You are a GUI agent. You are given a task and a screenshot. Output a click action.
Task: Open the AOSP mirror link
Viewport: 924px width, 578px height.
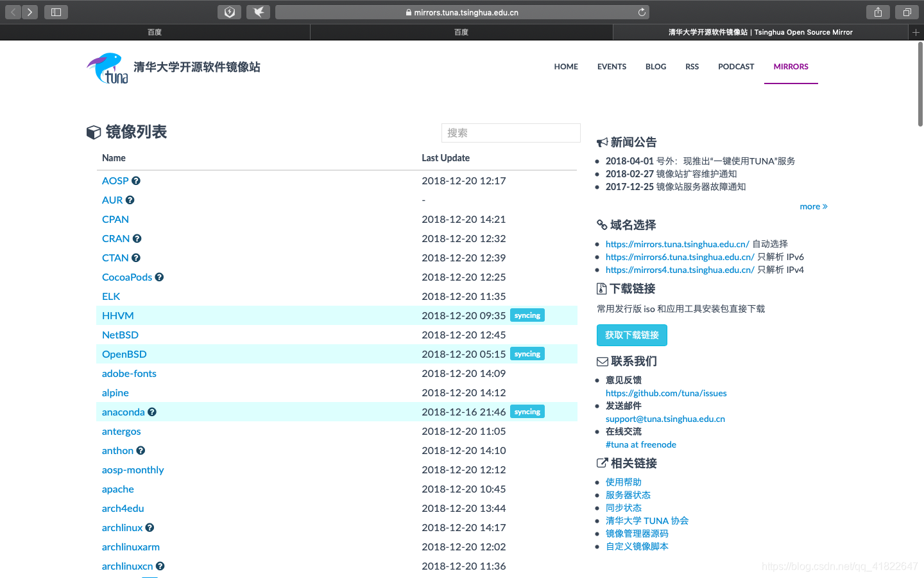116,181
